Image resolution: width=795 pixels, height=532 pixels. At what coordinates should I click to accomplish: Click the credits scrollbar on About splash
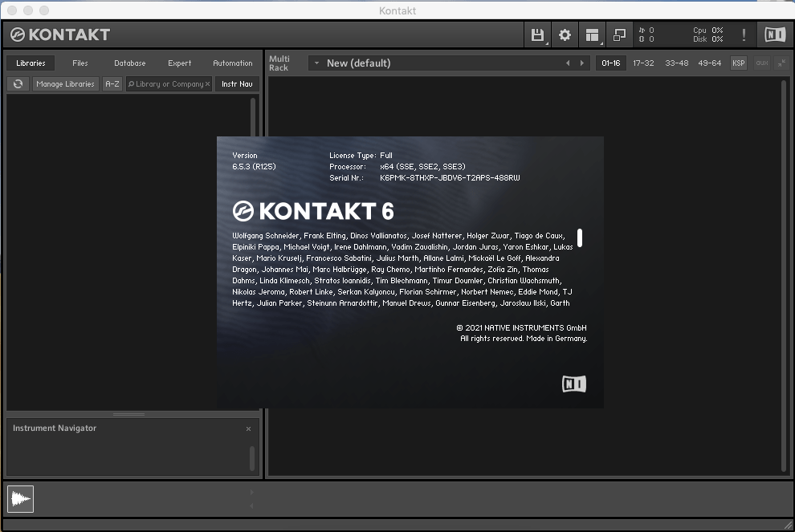(x=580, y=238)
